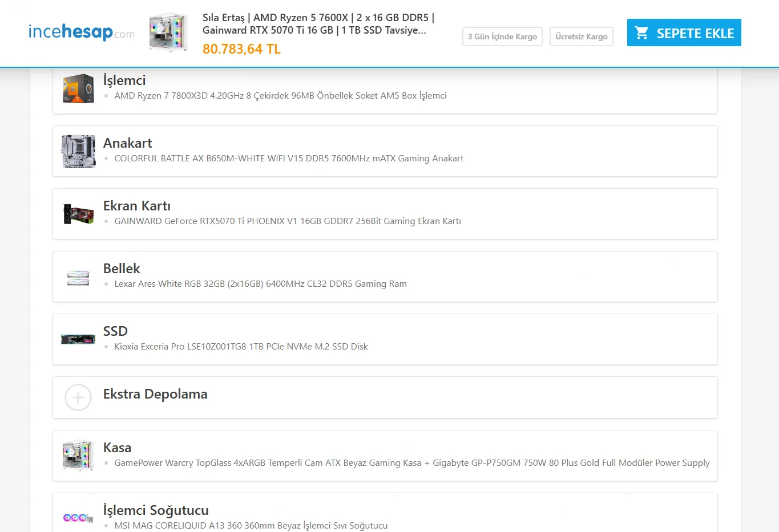Click the plus icon for Ekstra Depolama
This screenshot has width=779, height=532.
(x=78, y=397)
